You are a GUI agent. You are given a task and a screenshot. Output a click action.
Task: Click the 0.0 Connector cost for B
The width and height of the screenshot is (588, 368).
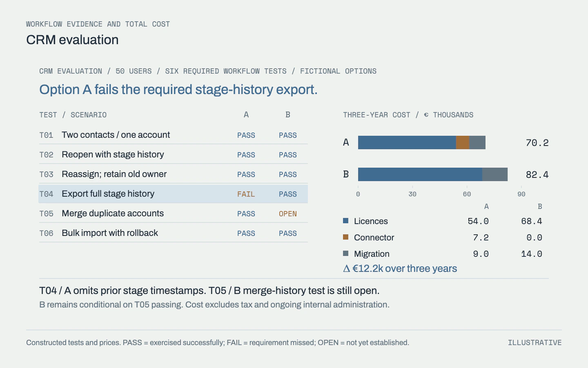[534, 238]
